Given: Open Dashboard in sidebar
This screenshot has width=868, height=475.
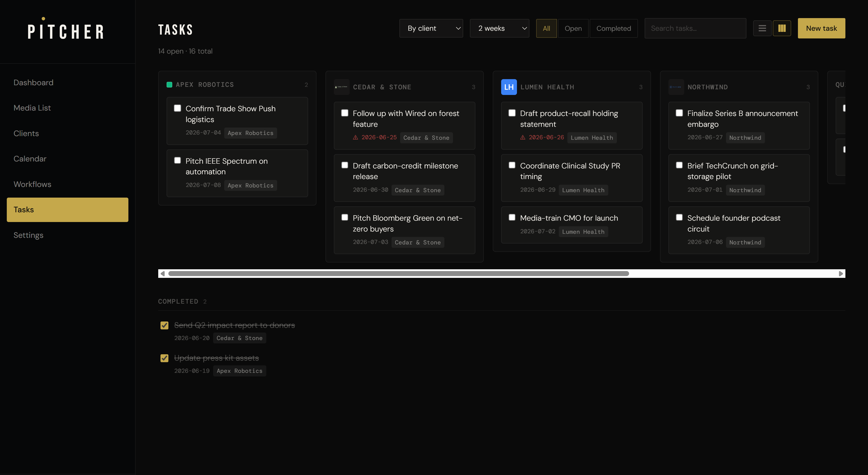Looking at the screenshot, I should (67, 83).
